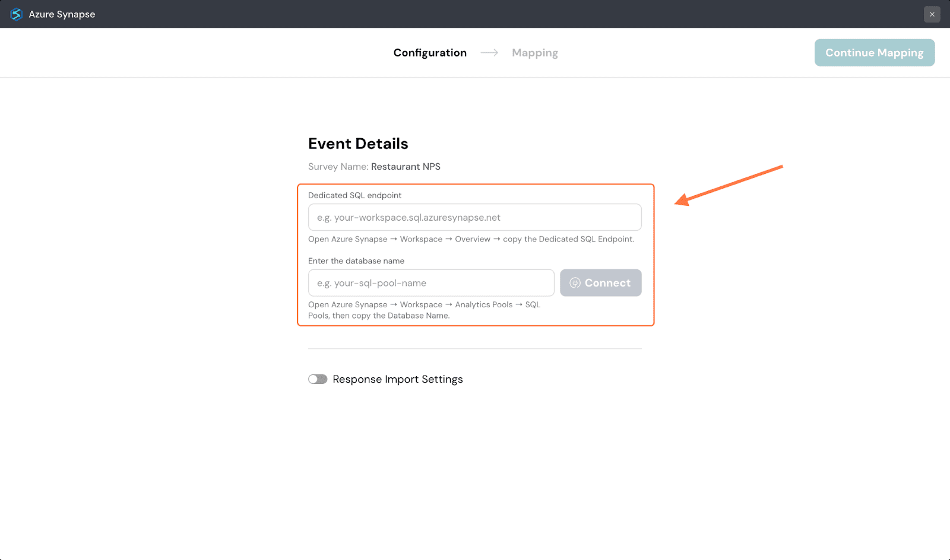Close the Azure Synapse dialog
This screenshot has width=950, height=560.
tap(932, 14)
